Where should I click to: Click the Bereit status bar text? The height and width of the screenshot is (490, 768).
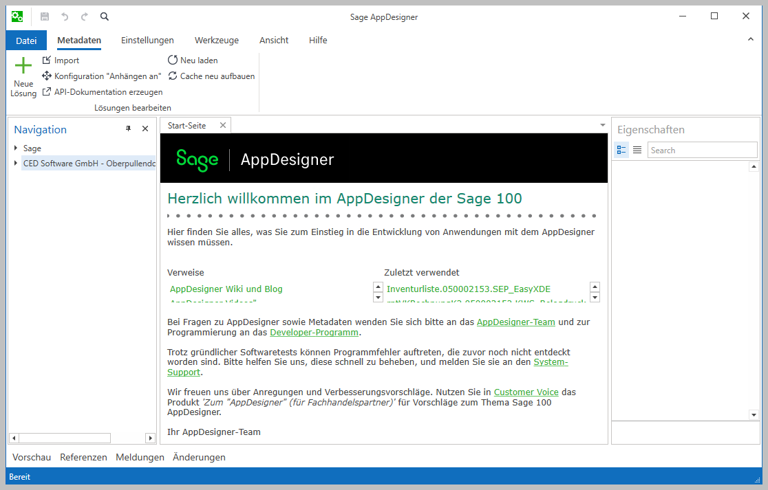20,477
